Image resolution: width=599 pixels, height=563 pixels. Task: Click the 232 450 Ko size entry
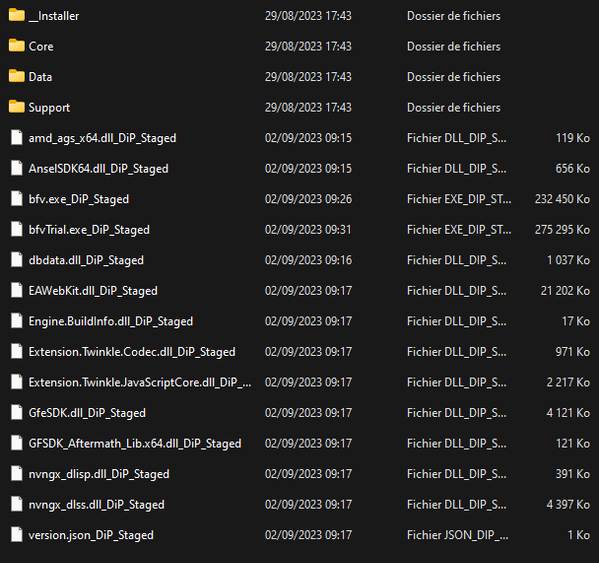(x=562, y=199)
